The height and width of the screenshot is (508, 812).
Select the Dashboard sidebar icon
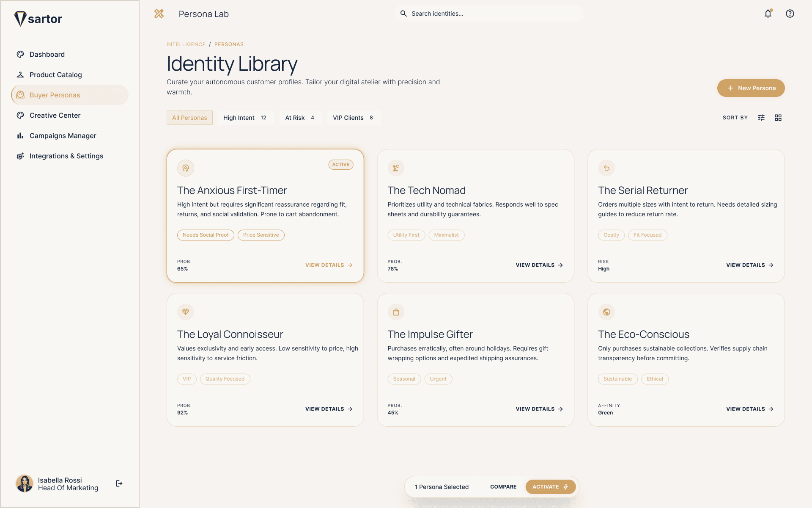pyautogui.click(x=20, y=54)
